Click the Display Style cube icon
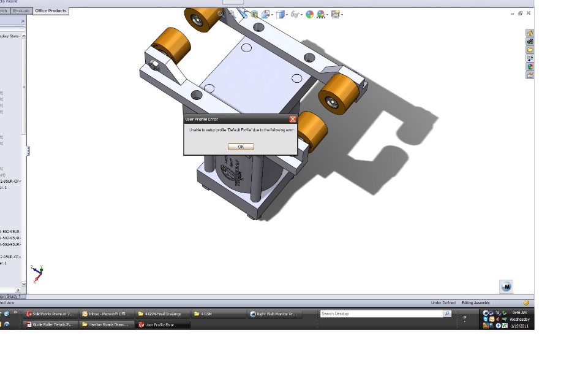The image size is (588, 368). pyautogui.click(x=281, y=15)
